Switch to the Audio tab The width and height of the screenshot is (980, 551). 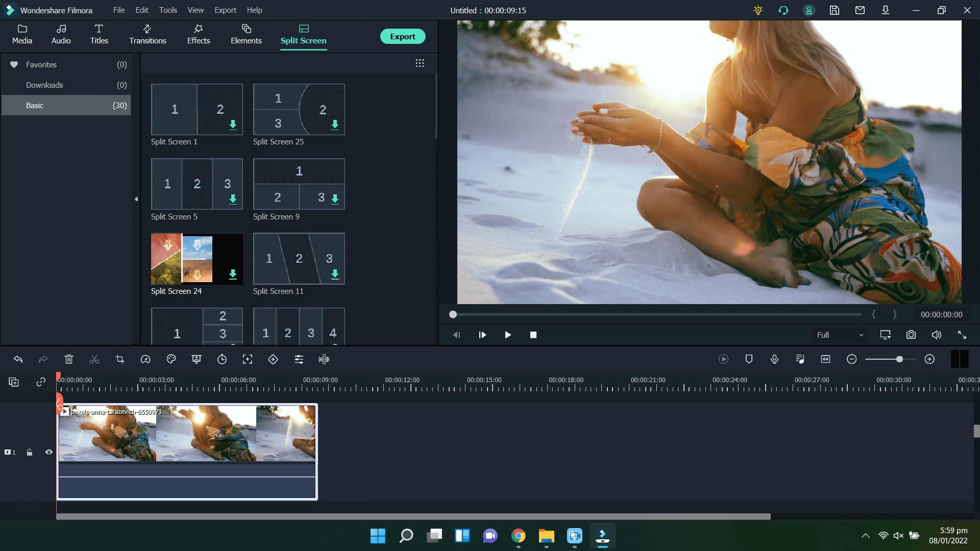pyautogui.click(x=61, y=35)
